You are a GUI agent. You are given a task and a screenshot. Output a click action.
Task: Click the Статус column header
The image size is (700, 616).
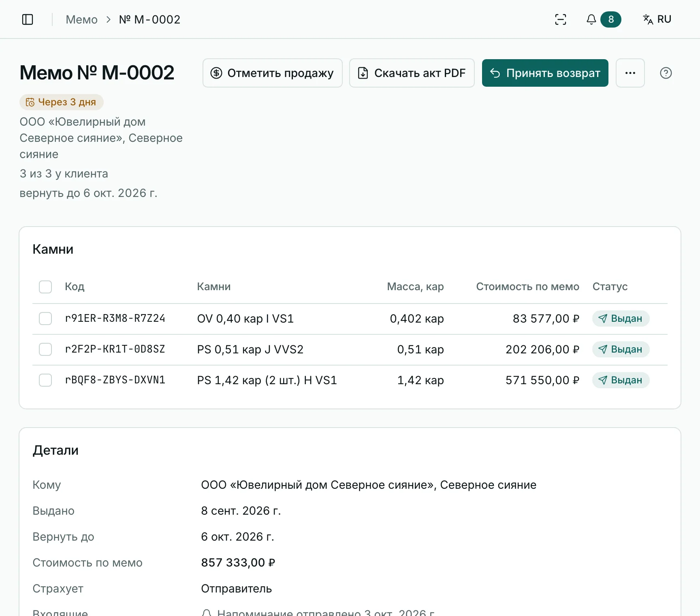[610, 287]
